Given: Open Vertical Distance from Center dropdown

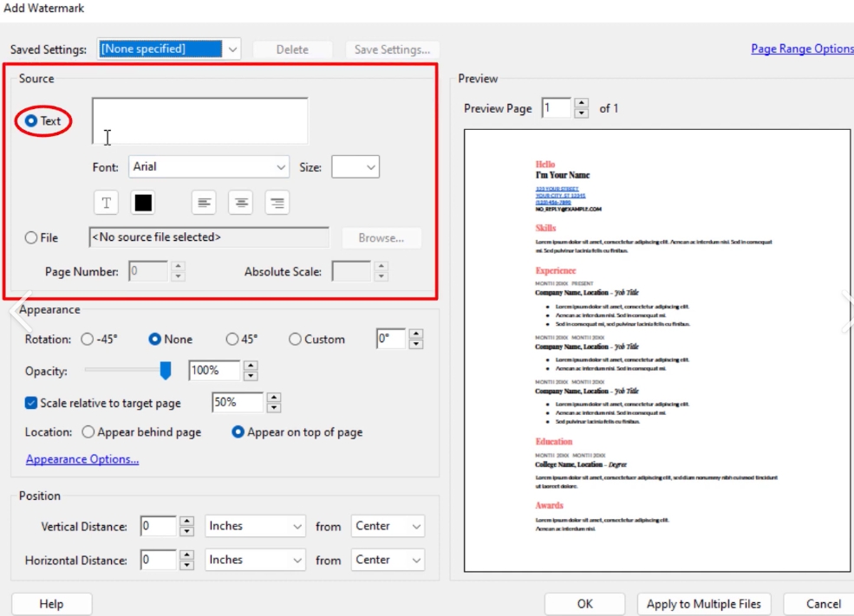Looking at the screenshot, I should click(388, 526).
